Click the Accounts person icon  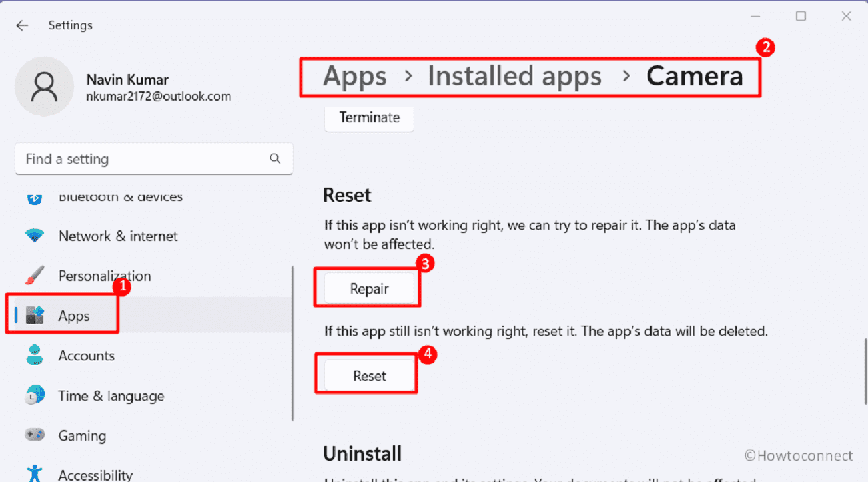35,355
